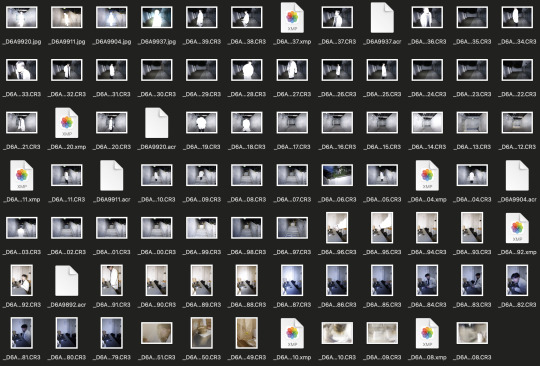This screenshot has width=540, height=366.
Task: Select the _D6A9920.jpg thumbnail
Action: 21,17
